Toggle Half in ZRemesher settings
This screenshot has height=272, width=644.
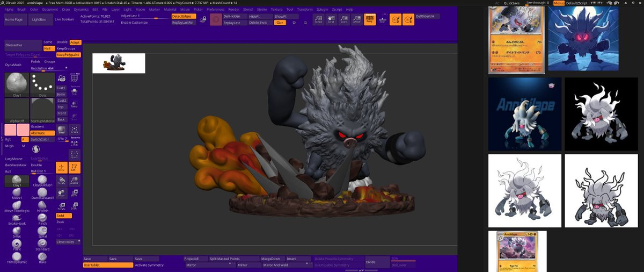click(x=49, y=48)
